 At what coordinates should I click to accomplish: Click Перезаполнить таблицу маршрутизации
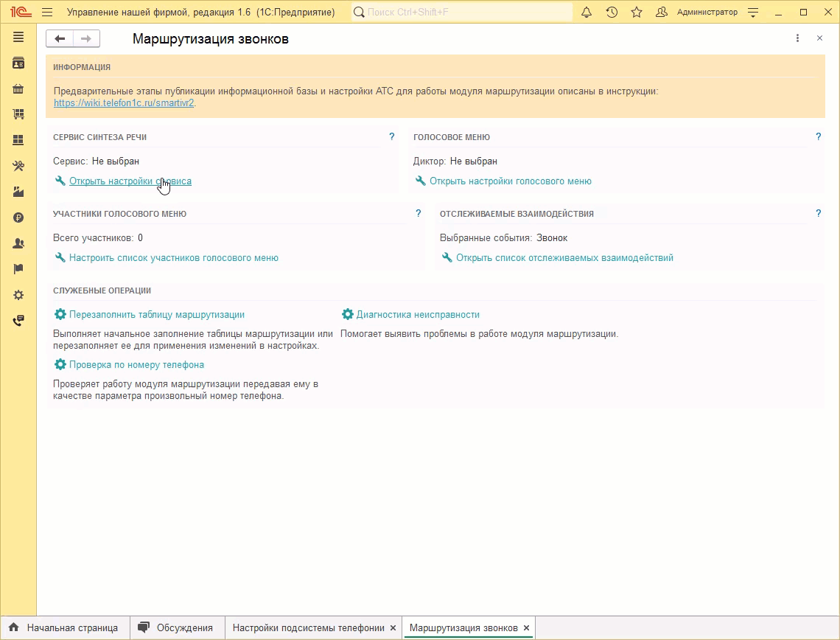point(156,315)
